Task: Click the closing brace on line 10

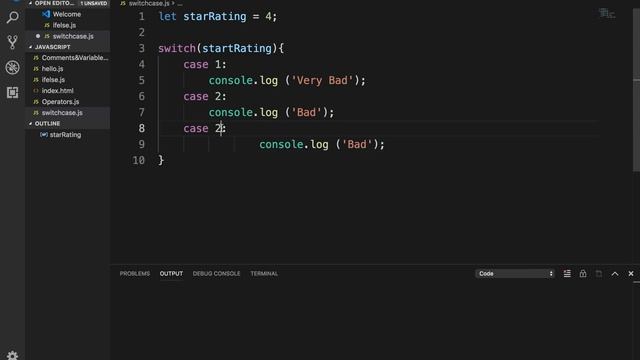Action: coord(161,160)
